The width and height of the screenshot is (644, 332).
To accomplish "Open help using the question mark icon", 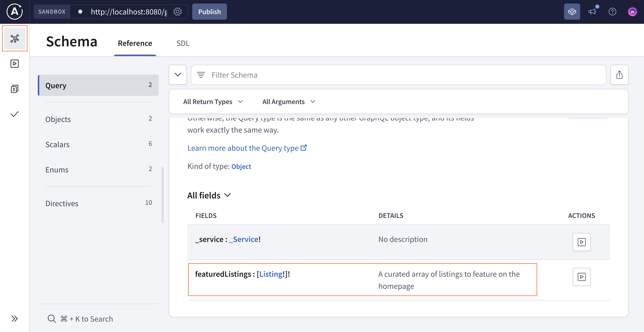I will click(x=612, y=12).
